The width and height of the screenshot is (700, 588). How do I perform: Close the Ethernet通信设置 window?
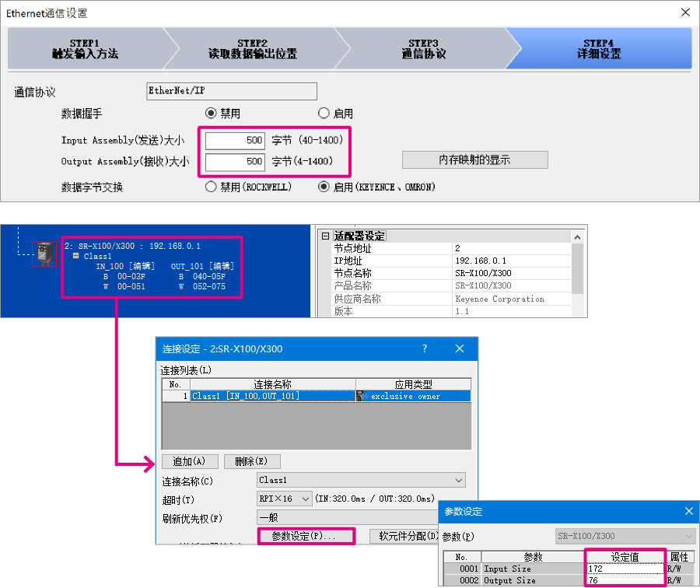point(684,12)
